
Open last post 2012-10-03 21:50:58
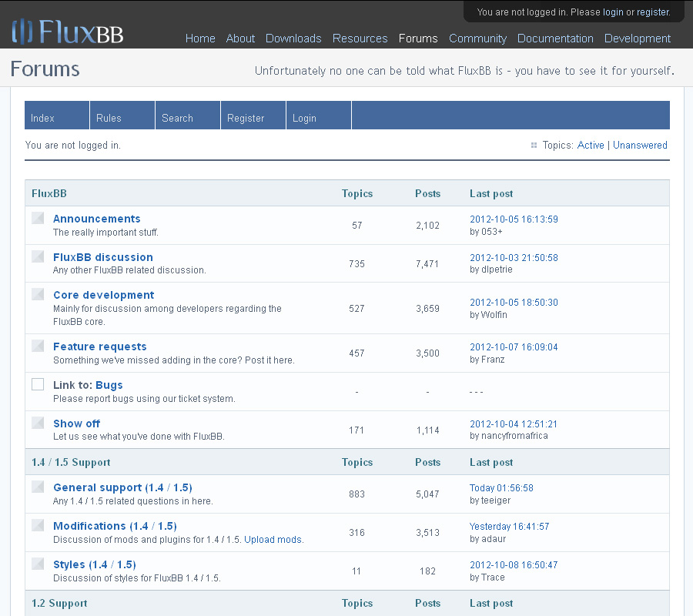(514, 258)
